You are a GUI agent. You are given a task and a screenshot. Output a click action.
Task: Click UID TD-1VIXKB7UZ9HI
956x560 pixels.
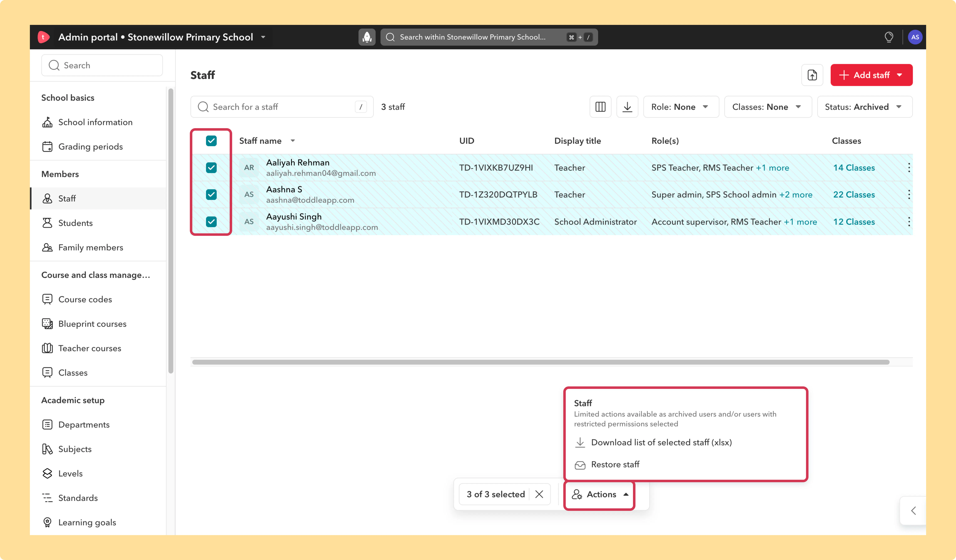[496, 168]
